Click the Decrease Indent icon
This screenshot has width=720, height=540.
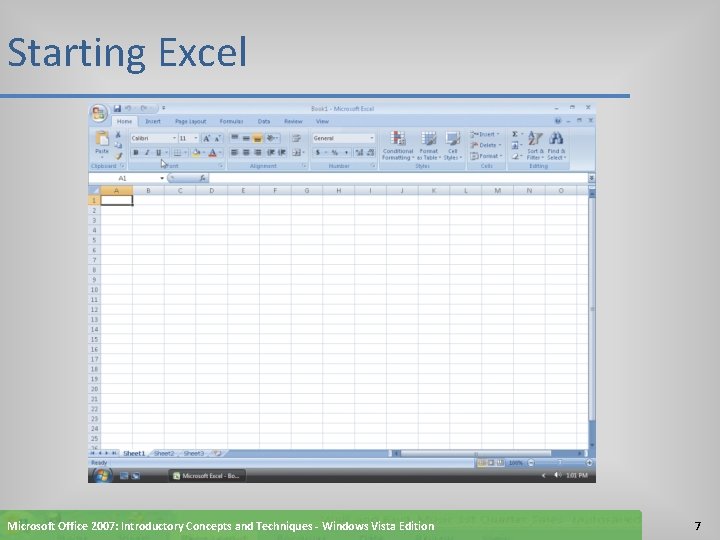point(271,152)
